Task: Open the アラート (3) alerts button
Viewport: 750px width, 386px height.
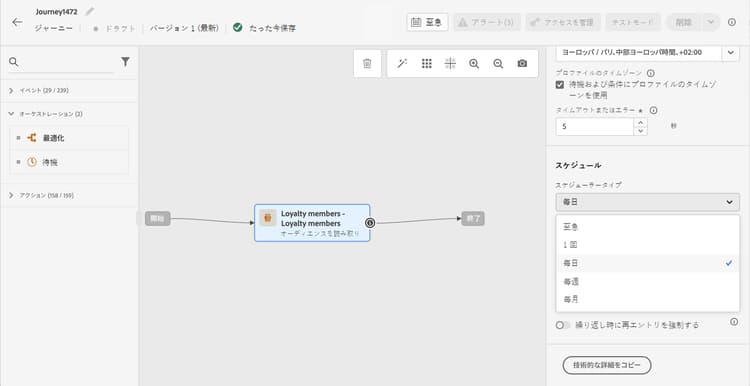Action: tap(486, 22)
